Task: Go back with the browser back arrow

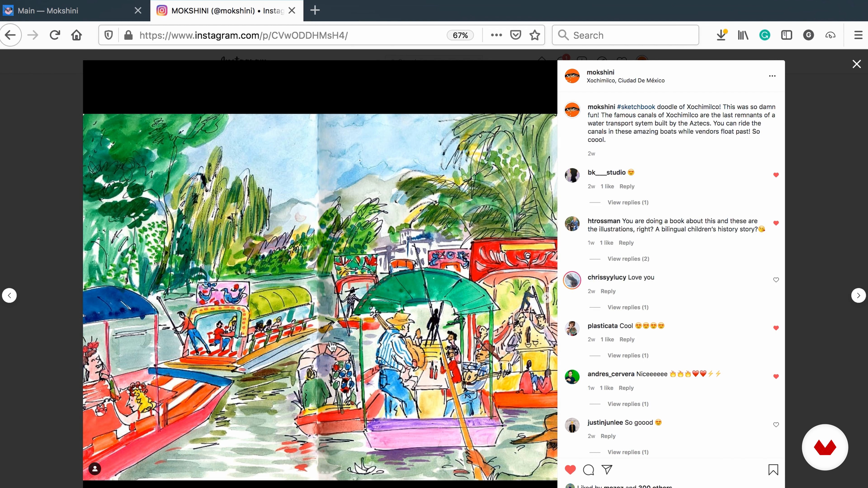Action: point(10,35)
